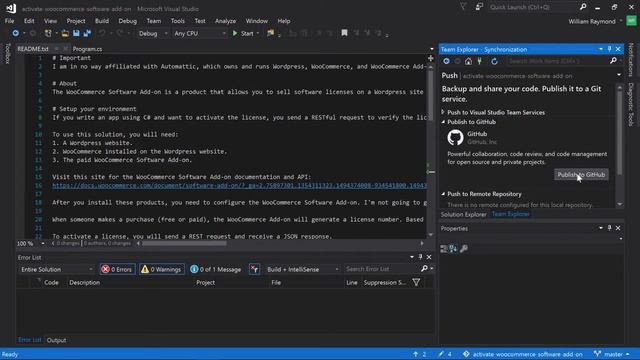The image size is (640, 360).
Task: Open the Entire Solution scope dropdown
Action: tap(56, 269)
